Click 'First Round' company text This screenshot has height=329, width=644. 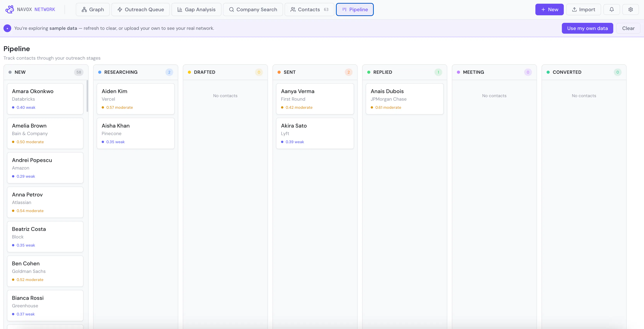coord(293,99)
